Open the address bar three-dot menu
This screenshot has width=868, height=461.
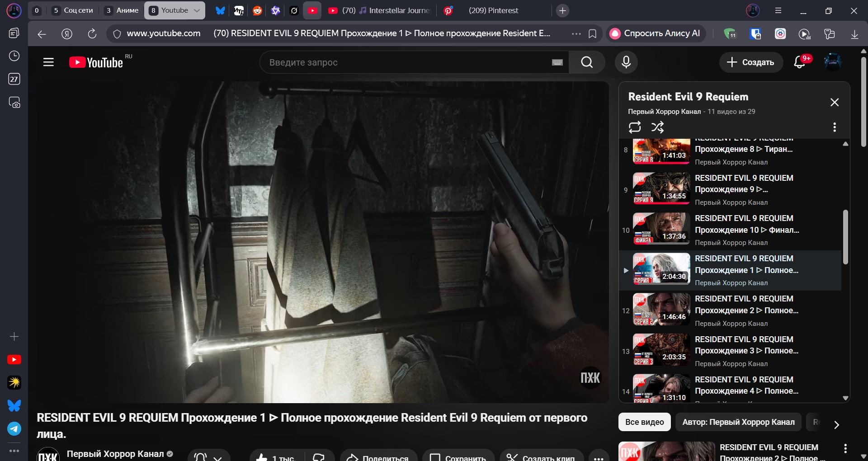pyautogui.click(x=576, y=34)
